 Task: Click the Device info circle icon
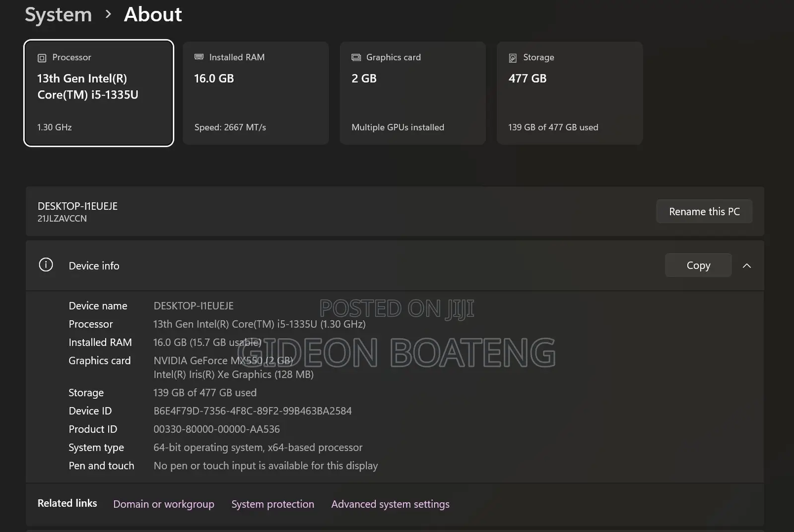pos(46,265)
